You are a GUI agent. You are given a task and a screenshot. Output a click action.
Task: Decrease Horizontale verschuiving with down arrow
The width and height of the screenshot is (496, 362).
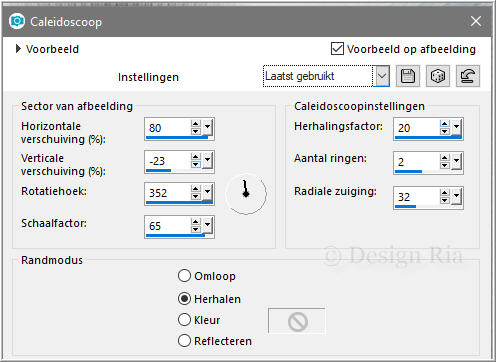click(x=196, y=131)
